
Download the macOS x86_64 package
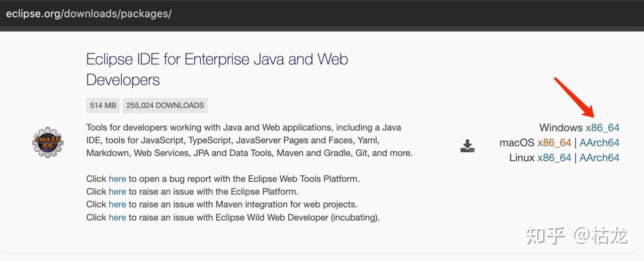(x=554, y=143)
